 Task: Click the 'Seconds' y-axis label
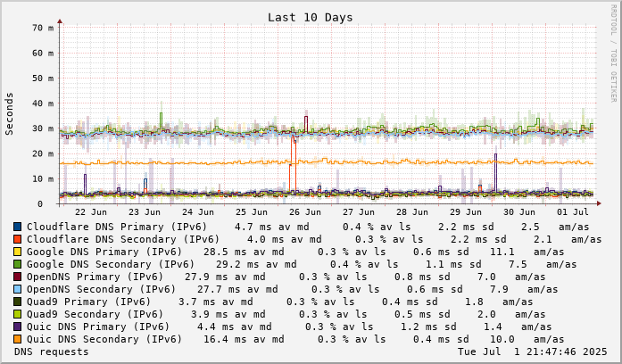coord(9,114)
